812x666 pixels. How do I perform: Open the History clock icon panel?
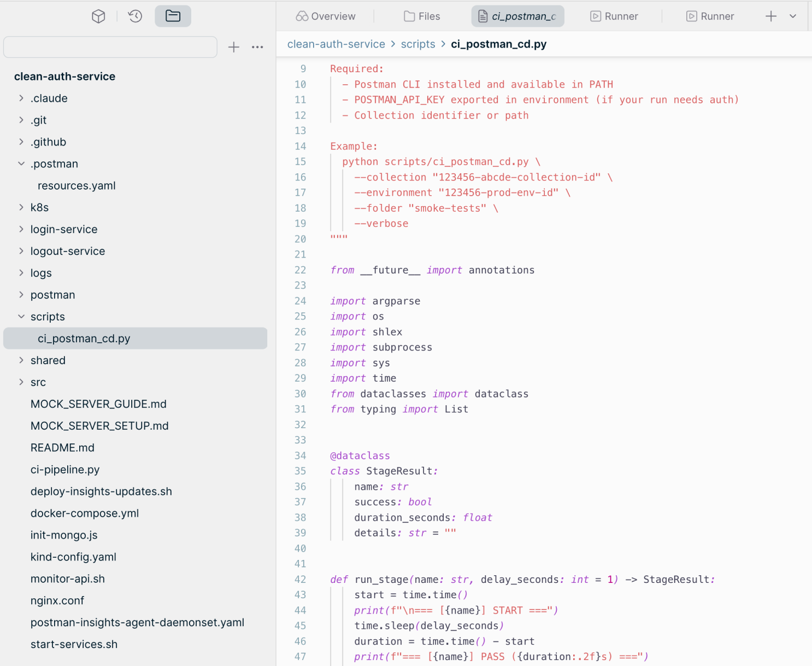coord(134,16)
